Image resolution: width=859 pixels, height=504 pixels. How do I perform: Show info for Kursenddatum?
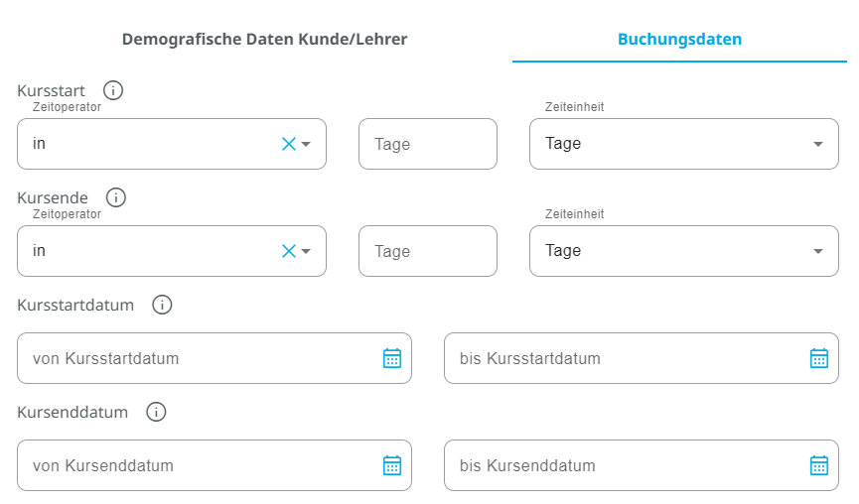(156, 412)
